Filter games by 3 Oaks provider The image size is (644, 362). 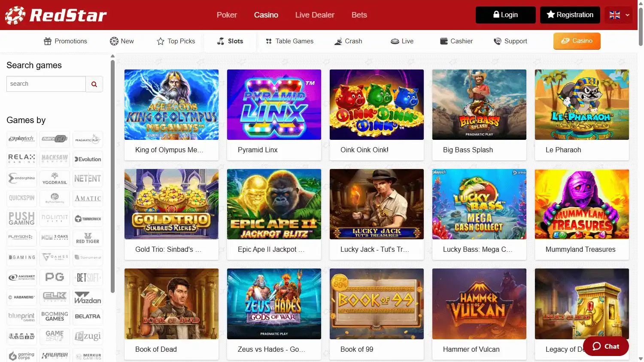(x=55, y=237)
